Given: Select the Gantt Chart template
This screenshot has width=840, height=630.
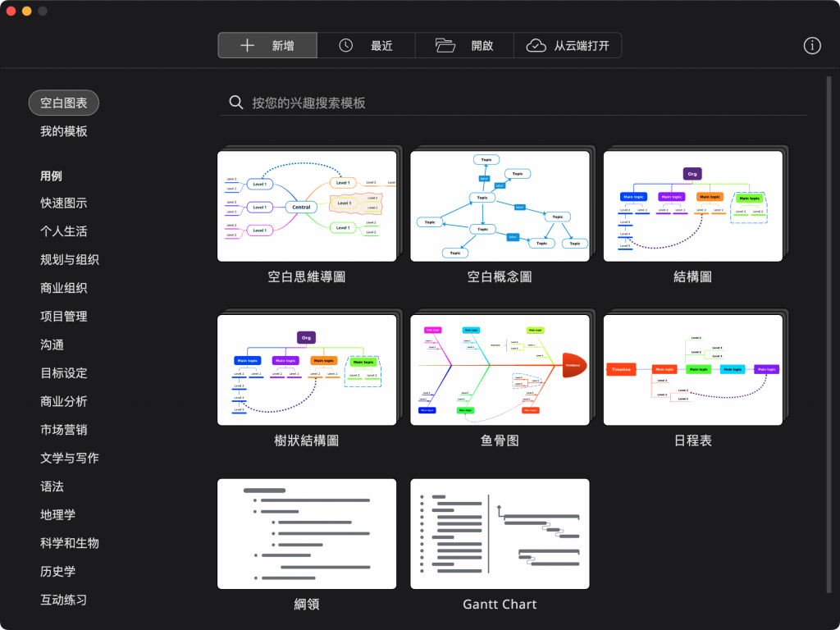Looking at the screenshot, I should (x=500, y=533).
